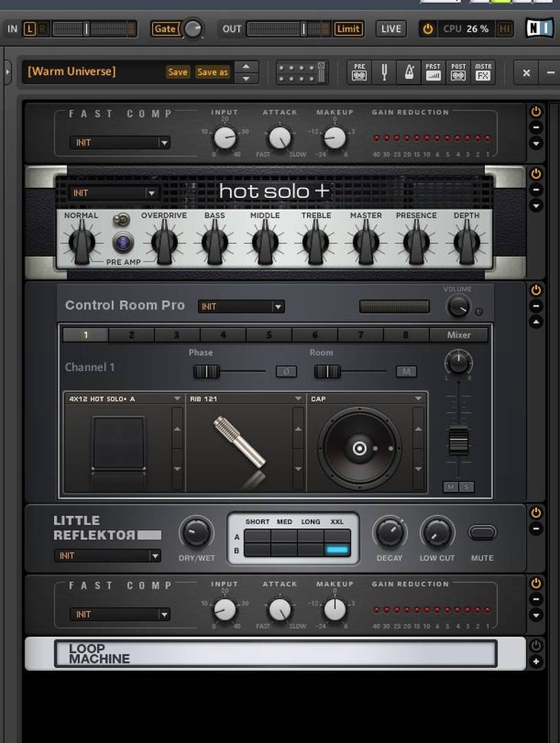Open the POST tapedeck tool
560x743 pixels.
458,72
